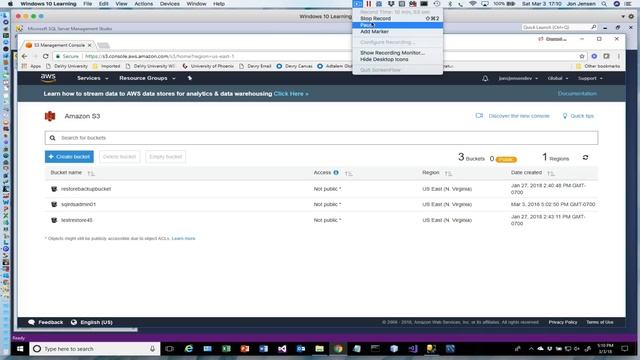Click the Feedback button in footer

tap(45, 322)
